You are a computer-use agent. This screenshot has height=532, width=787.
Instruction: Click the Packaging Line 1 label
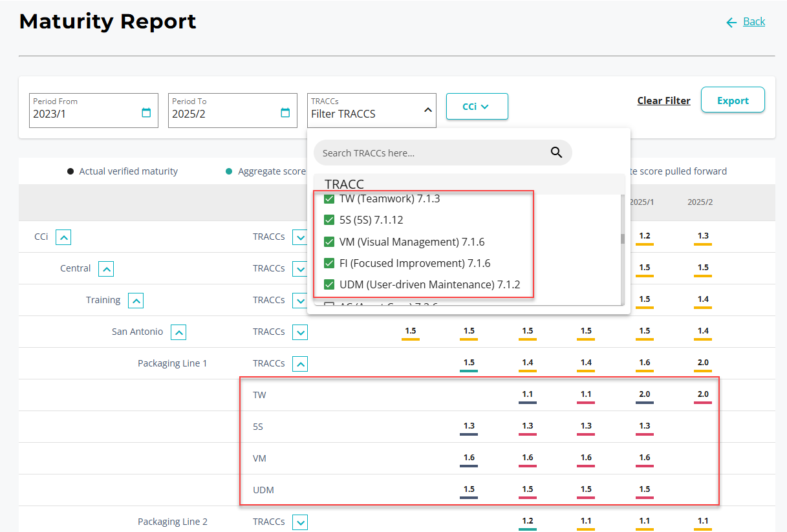173,363
